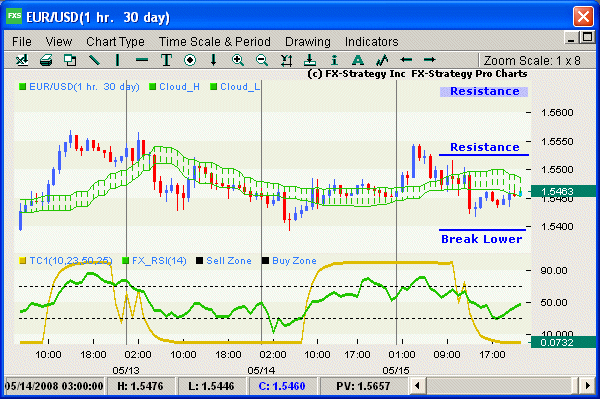Click the 1.5600 price axis label

point(557,112)
